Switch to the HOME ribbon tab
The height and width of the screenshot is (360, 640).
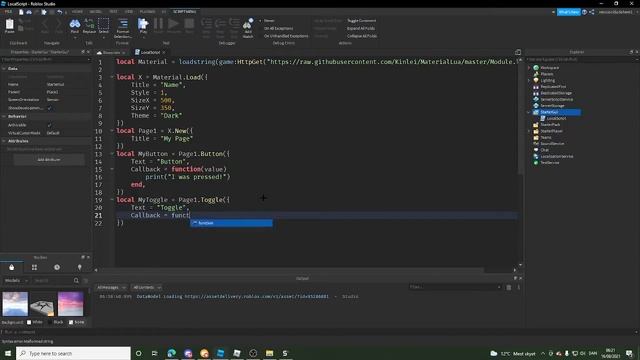point(77,12)
